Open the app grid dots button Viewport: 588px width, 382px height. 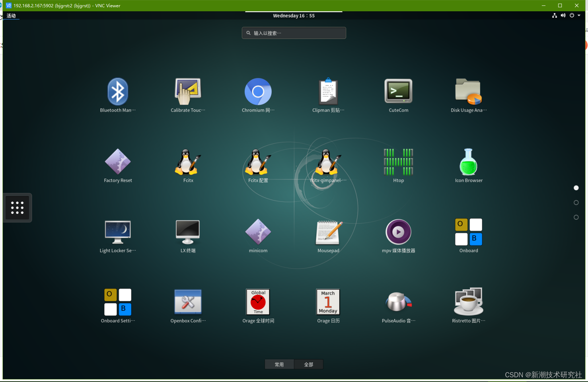point(17,207)
